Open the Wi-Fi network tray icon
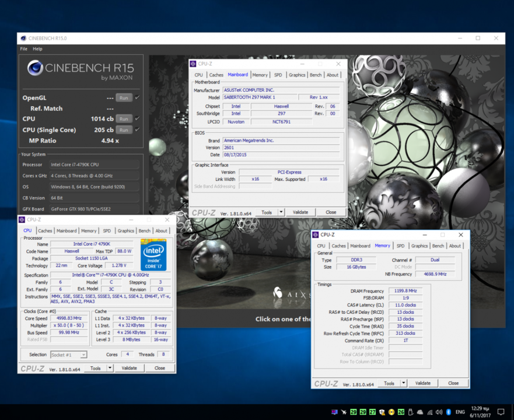The height and width of the screenshot is (420, 514). tap(430, 412)
